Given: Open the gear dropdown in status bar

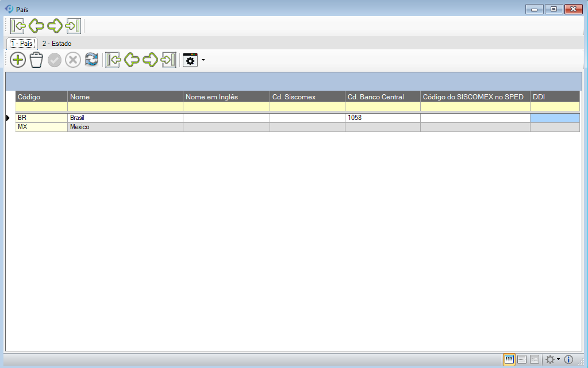Looking at the screenshot, I should (x=552, y=359).
